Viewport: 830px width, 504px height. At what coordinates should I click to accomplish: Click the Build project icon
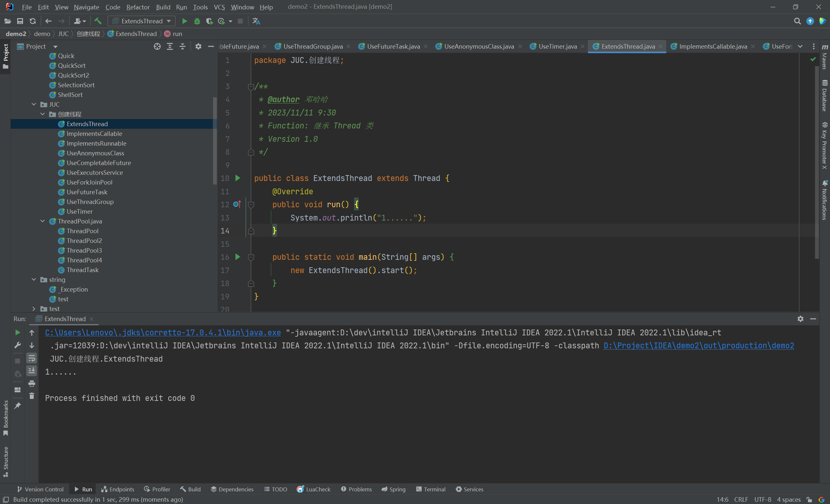tap(97, 21)
